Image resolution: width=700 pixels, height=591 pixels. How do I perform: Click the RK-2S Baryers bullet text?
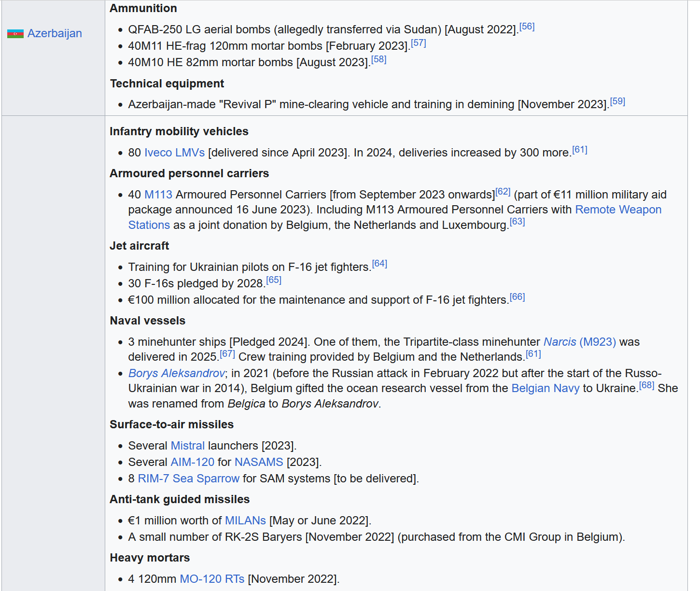pyautogui.click(x=377, y=537)
